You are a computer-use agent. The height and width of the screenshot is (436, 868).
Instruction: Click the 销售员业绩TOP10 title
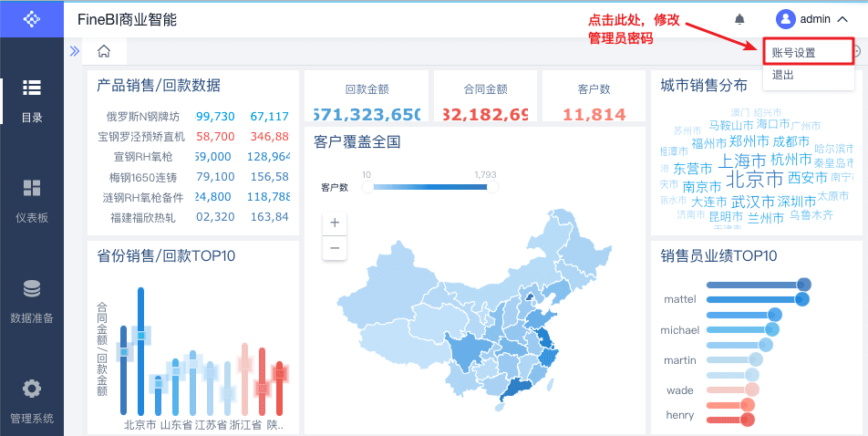pos(718,255)
